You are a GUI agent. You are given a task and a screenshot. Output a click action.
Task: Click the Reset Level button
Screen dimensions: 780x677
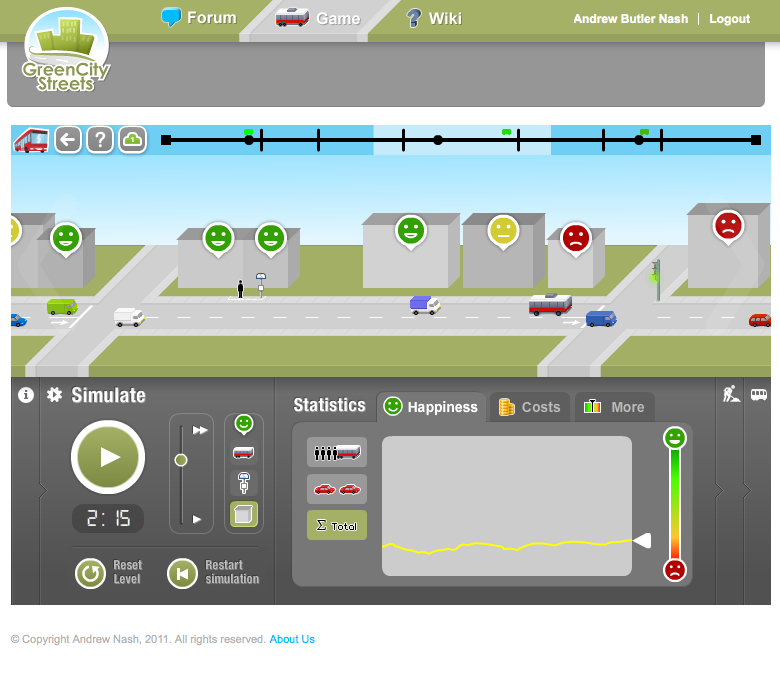tap(109, 573)
